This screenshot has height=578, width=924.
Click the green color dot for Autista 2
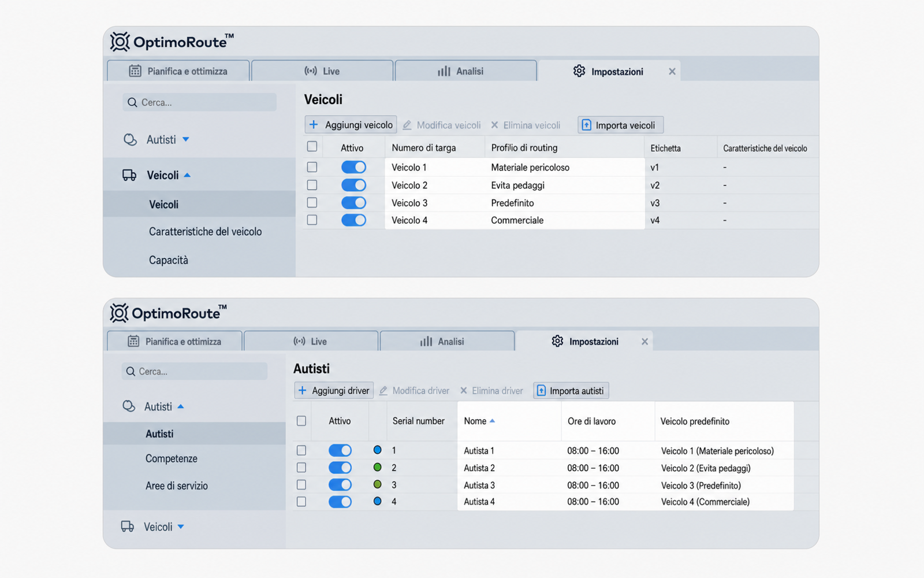tap(378, 467)
